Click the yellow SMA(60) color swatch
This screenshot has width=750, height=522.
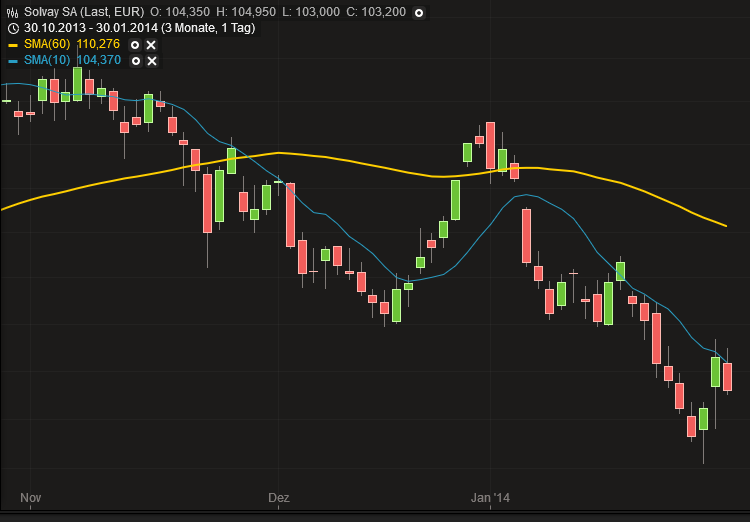(x=13, y=45)
